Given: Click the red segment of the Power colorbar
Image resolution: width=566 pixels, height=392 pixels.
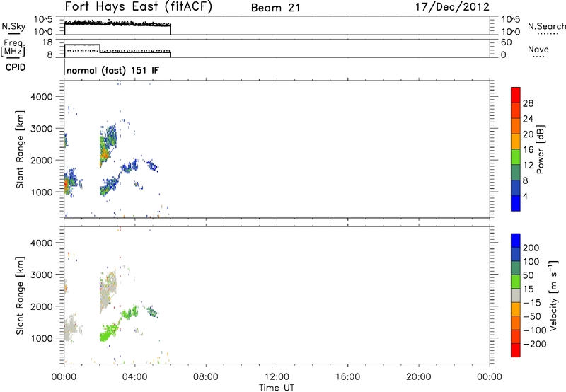Looking at the screenshot, I should click(516, 95).
